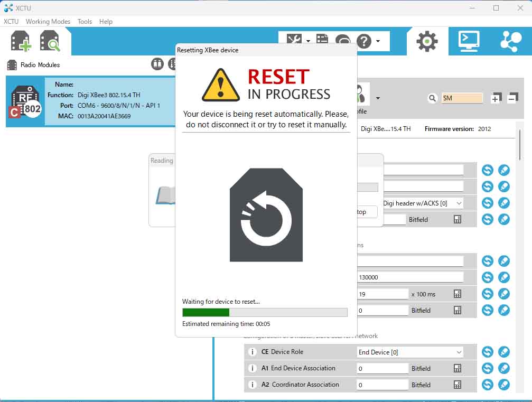Open bitfield calculator for A2 Coordinator Association
This screenshot has width=532, height=402.
[x=458, y=385]
